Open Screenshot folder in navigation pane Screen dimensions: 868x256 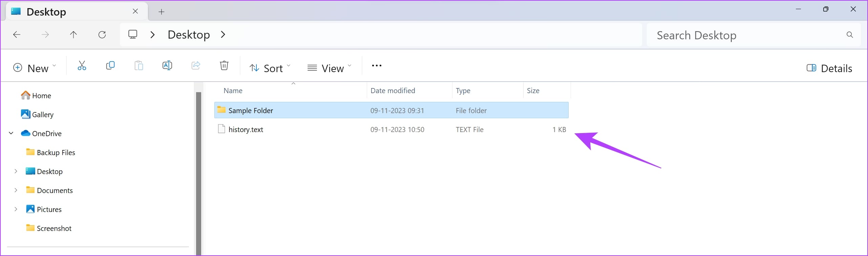click(x=49, y=228)
